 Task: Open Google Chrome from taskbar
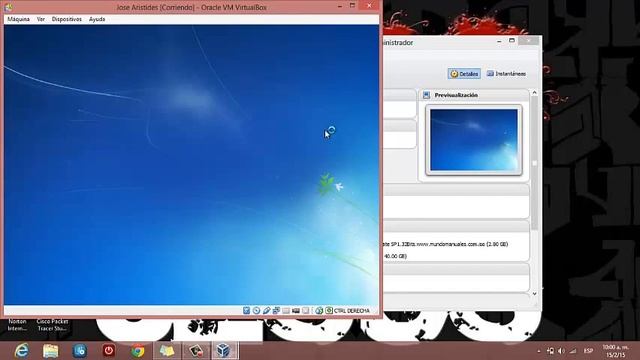[138, 351]
